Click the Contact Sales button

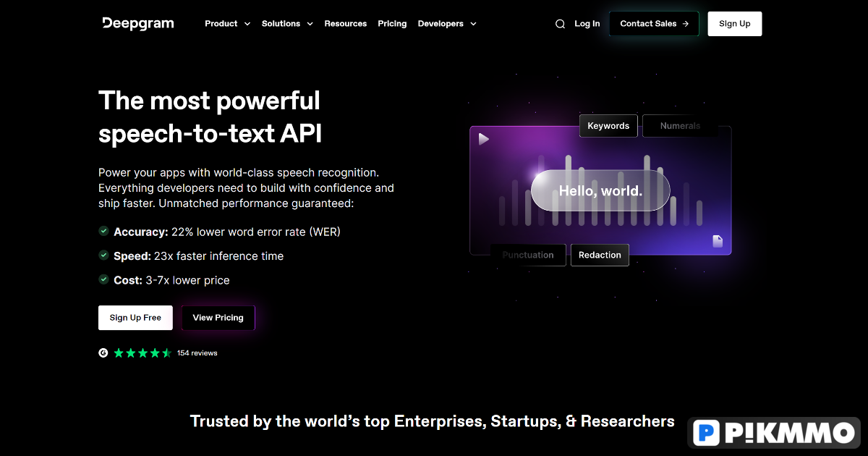655,24
